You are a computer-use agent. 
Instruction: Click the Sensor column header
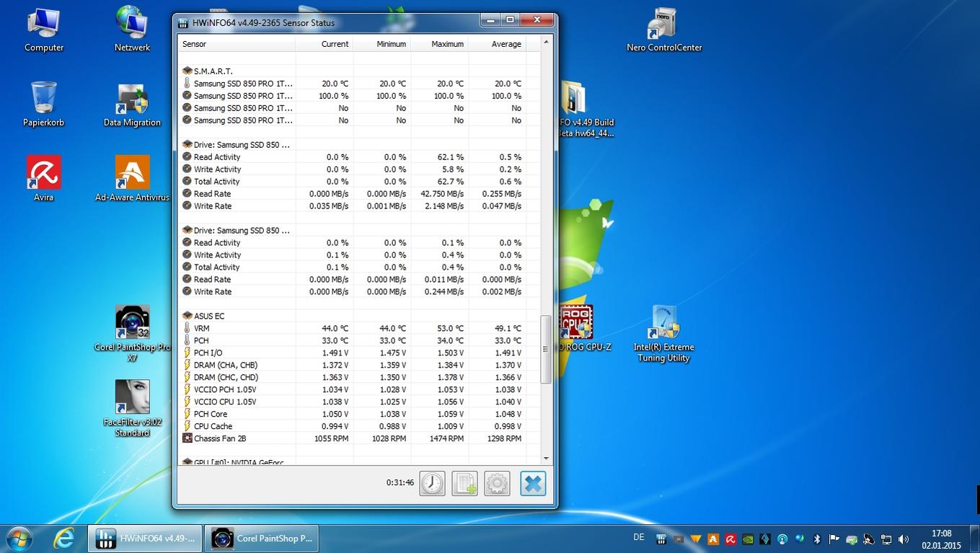coord(237,44)
